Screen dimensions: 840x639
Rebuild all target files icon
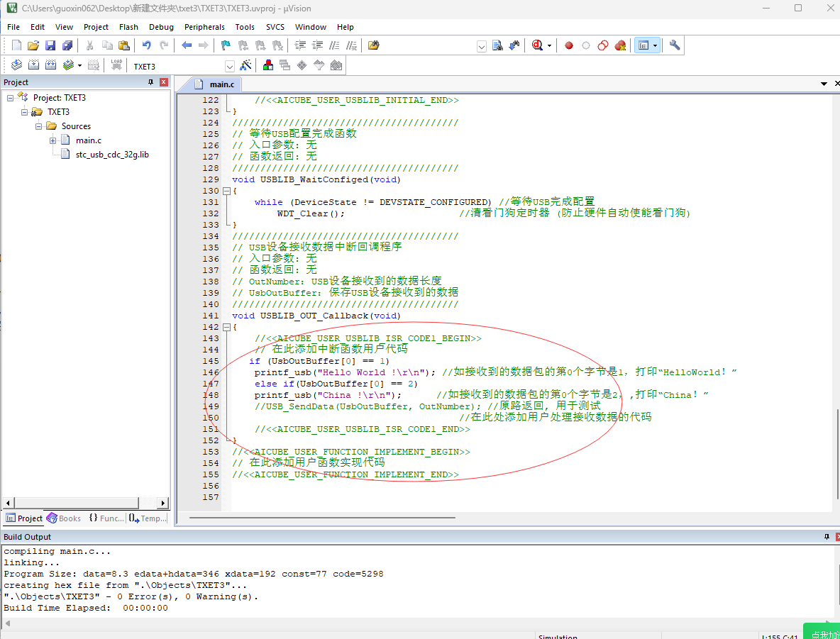point(50,65)
